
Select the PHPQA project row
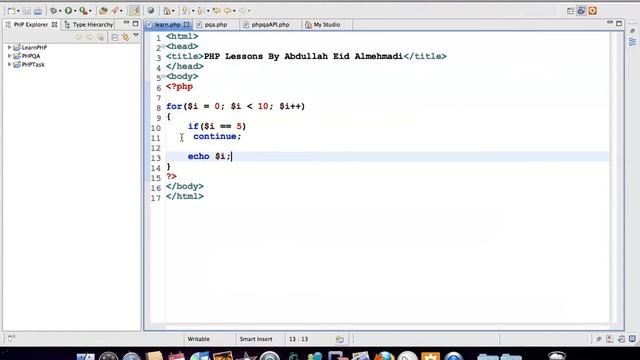[x=72, y=56]
